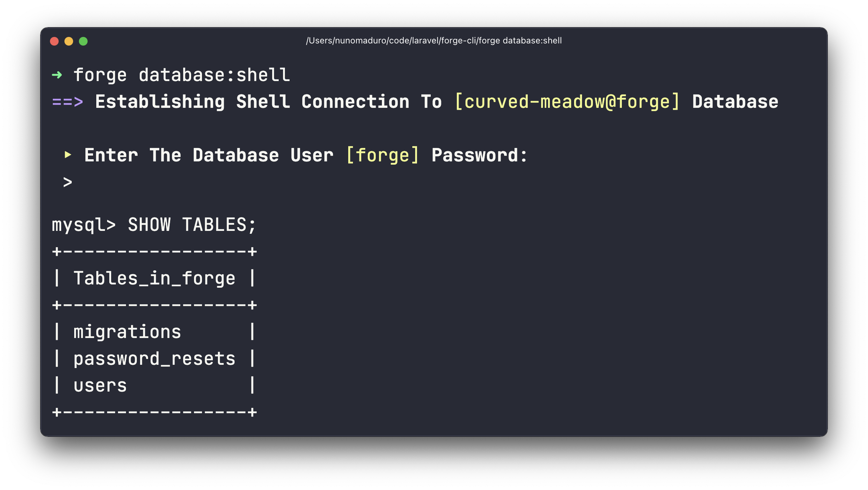Minimize the terminal using the yellow button
This screenshot has height=490, width=868.
69,41
